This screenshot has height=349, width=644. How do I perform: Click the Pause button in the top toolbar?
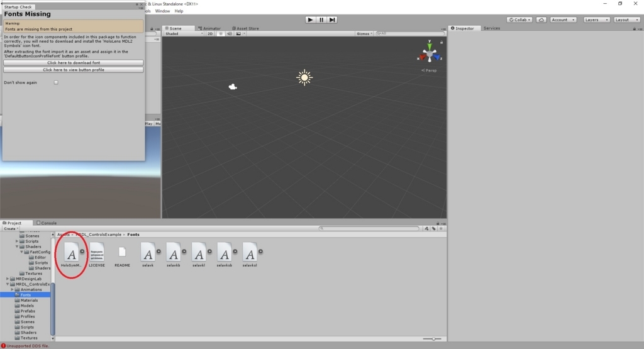click(321, 19)
